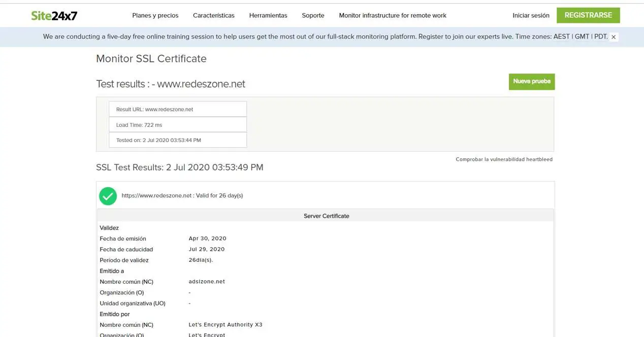This screenshot has width=644, height=337.
Task: Click the SSL Test Results timestamp heading
Action: [x=180, y=167]
